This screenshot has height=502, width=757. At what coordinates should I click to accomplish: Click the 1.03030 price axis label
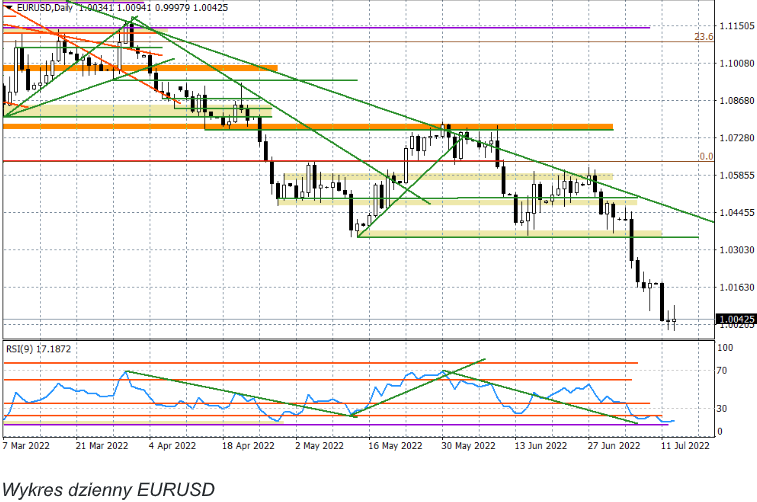point(735,250)
